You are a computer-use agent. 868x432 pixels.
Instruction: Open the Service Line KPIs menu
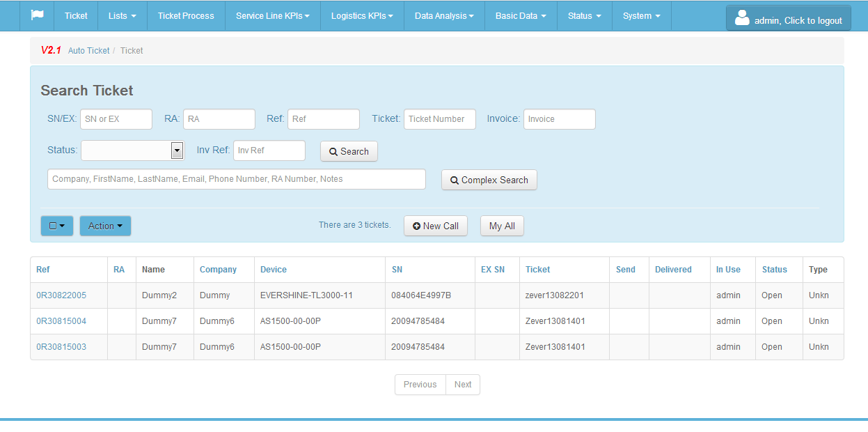click(x=273, y=15)
